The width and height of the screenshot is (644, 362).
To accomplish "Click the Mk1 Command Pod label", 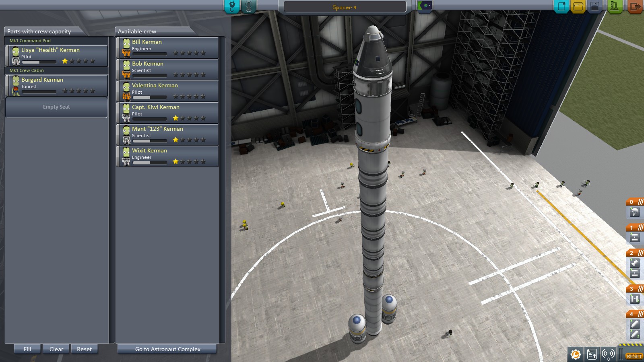I will [x=30, y=41].
